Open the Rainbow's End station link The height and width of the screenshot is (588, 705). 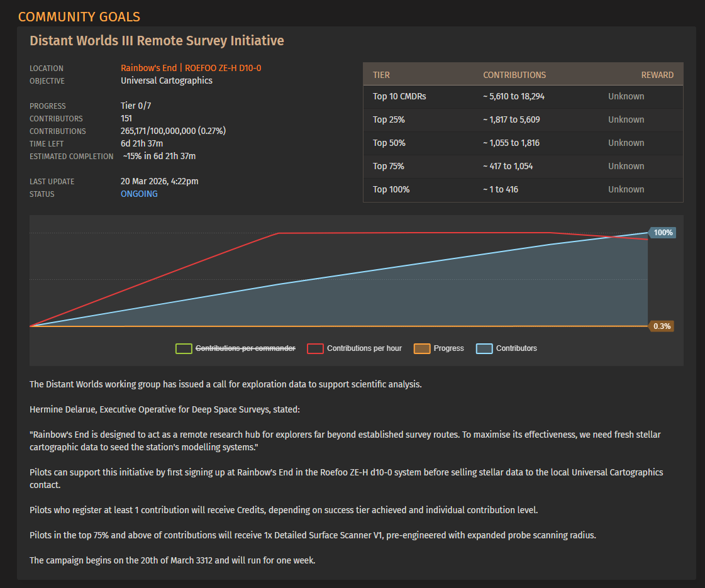[148, 68]
